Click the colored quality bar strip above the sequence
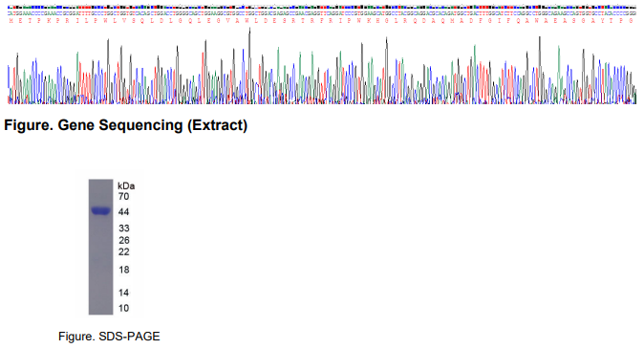644x349 pixels. click(322, 8)
